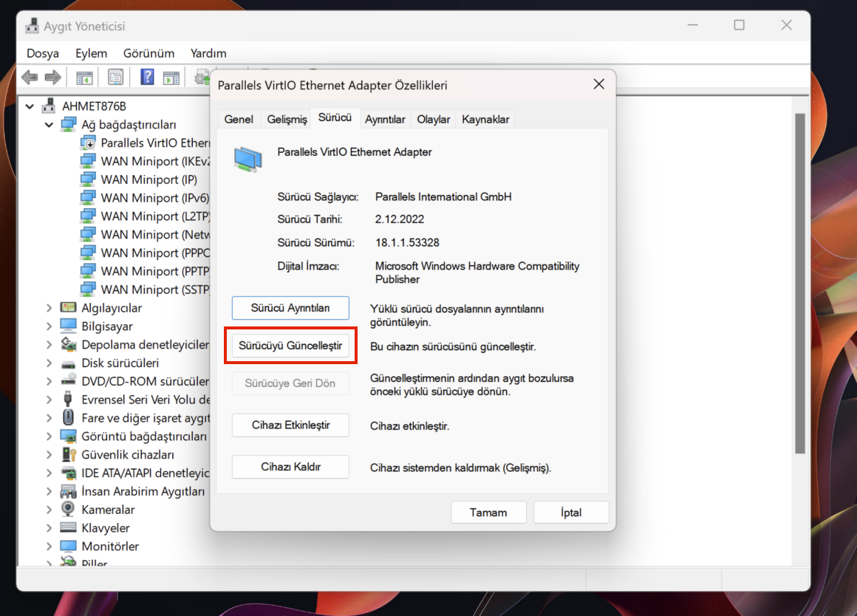Image resolution: width=857 pixels, height=616 pixels.
Task: Click the WAN Miniport (IP) adapter icon
Action: (88, 179)
